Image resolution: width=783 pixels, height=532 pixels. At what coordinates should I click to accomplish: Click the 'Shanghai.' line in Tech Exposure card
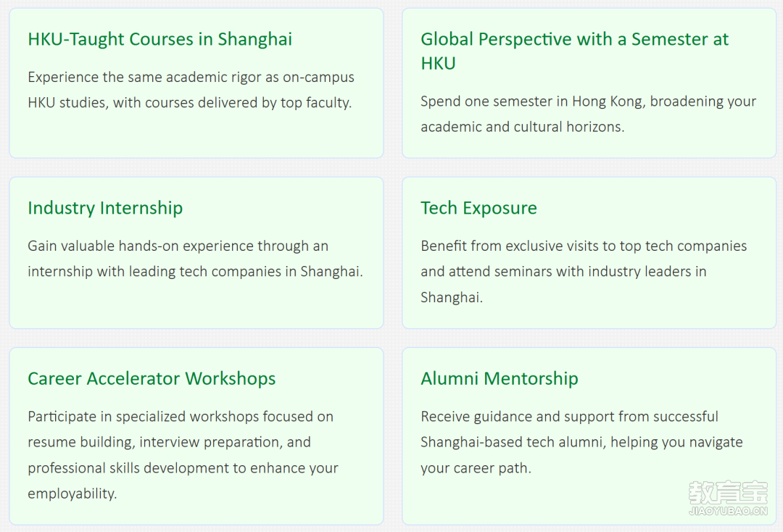452,297
